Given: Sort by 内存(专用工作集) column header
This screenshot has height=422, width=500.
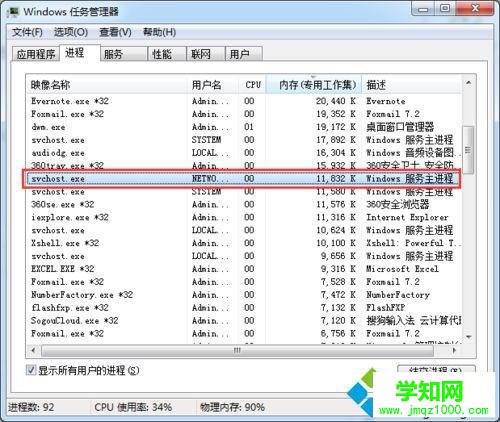Looking at the screenshot, I should coord(313,85).
